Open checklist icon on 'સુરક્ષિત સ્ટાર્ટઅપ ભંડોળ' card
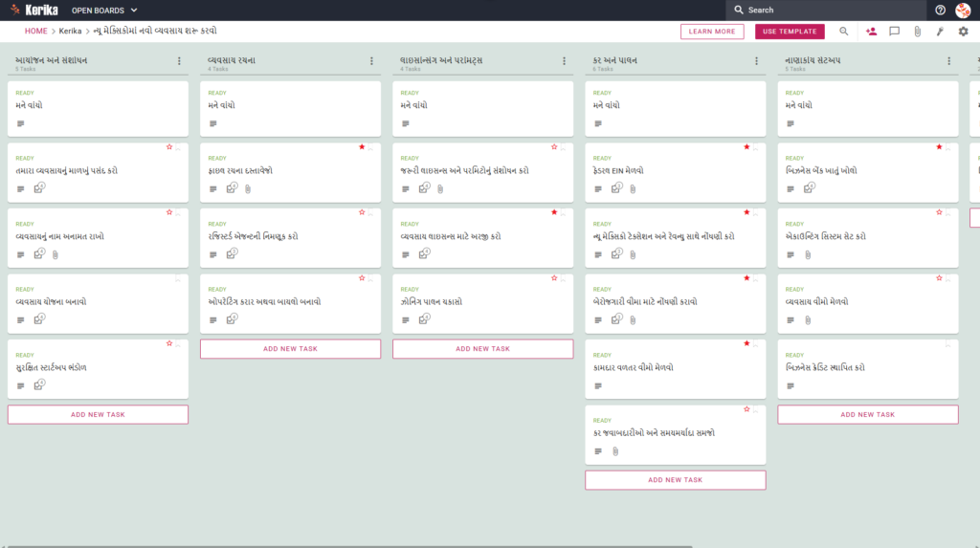Viewport: 980px width, 548px height. click(39, 384)
